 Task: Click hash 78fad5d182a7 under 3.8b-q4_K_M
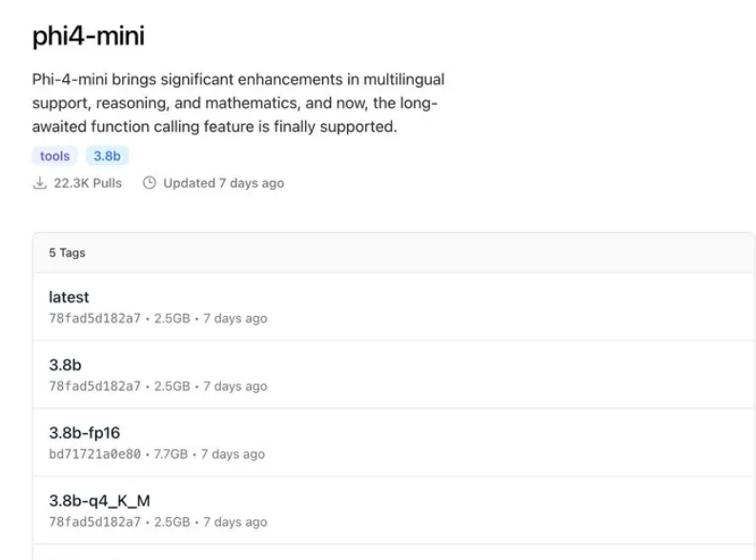94,522
